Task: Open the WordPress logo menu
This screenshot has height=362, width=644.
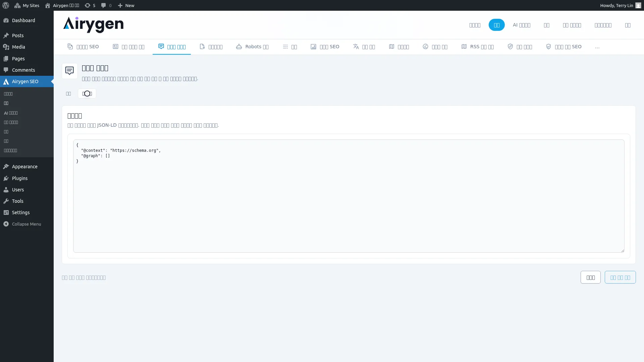Action: (6, 5)
